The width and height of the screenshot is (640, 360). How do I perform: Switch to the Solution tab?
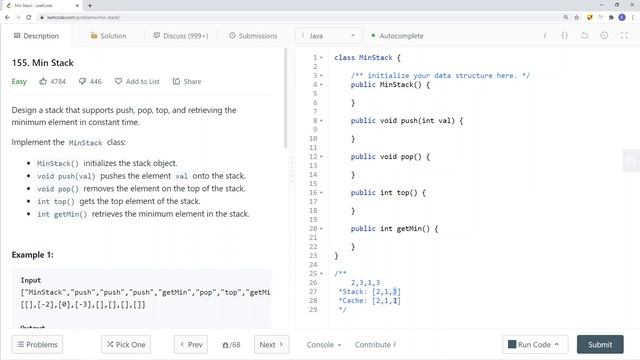(108, 36)
